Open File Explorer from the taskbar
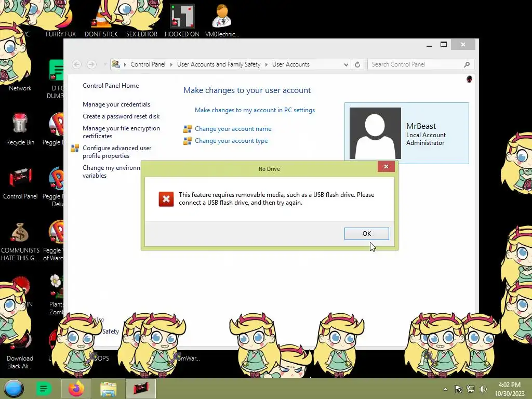Screen dimensions: 532x399 click(108, 389)
